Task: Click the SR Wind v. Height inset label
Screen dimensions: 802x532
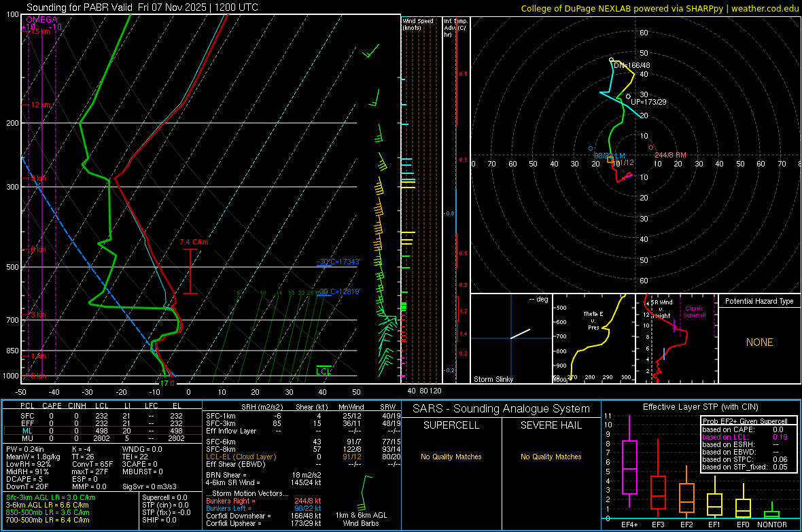Action: click(x=662, y=309)
